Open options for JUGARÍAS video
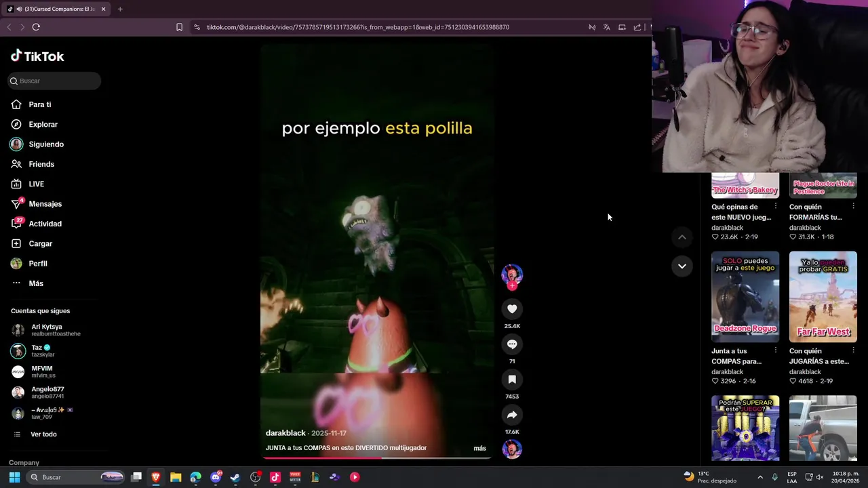868x488 pixels. (x=853, y=351)
